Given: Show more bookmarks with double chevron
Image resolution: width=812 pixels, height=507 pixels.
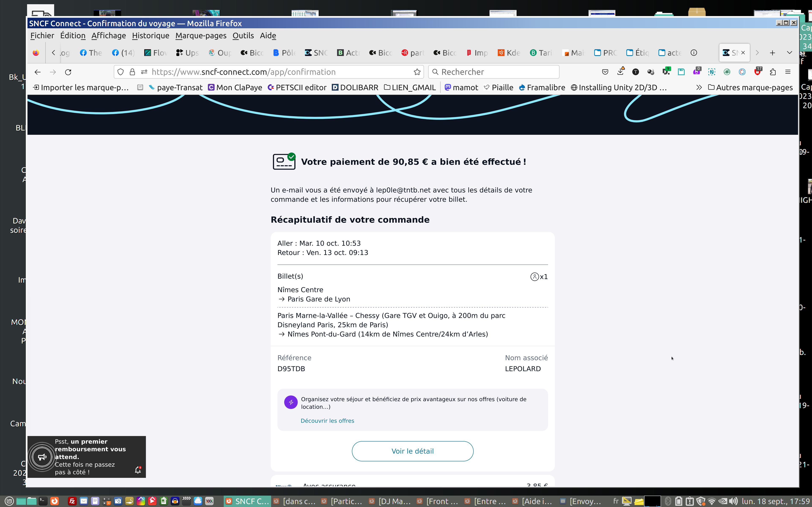Looking at the screenshot, I should pos(699,87).
